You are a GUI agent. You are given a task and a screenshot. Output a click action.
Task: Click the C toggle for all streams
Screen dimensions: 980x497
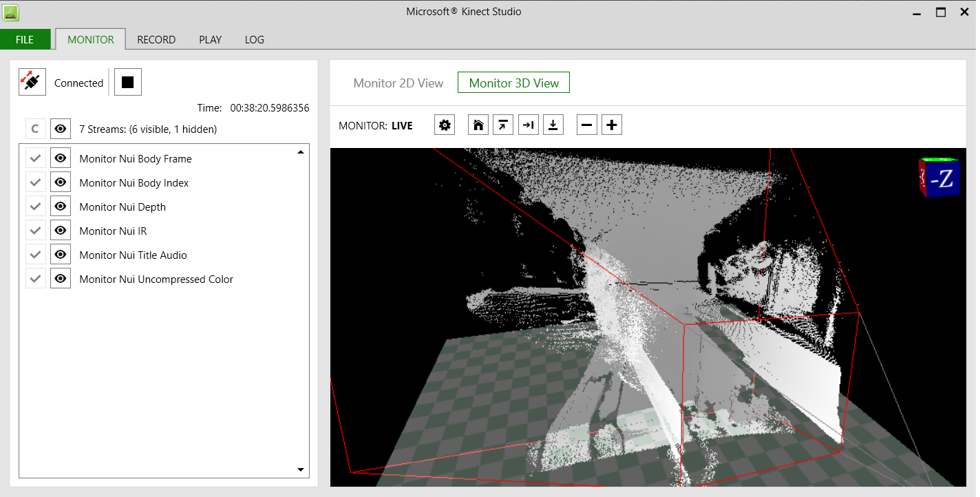pos(36,129)
